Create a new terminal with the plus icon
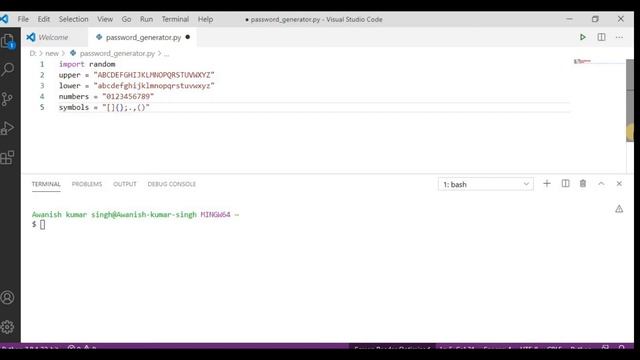This screenshot has width=640, height=360. coord(547,184)
